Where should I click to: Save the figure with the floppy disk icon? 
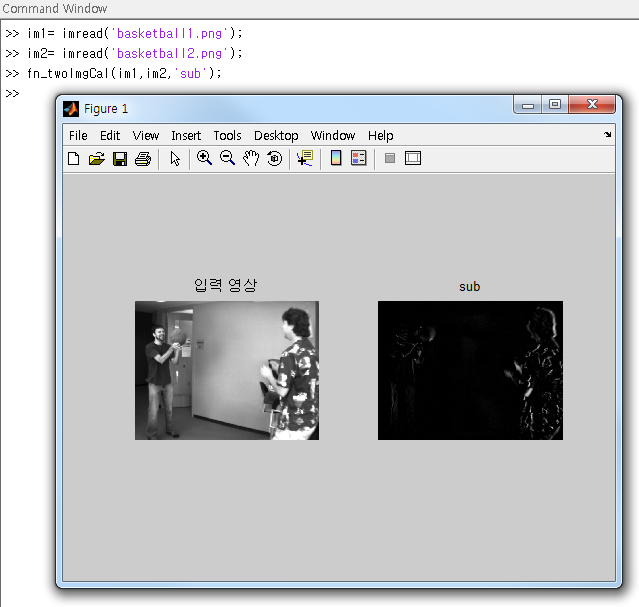[x=120, y=159]
